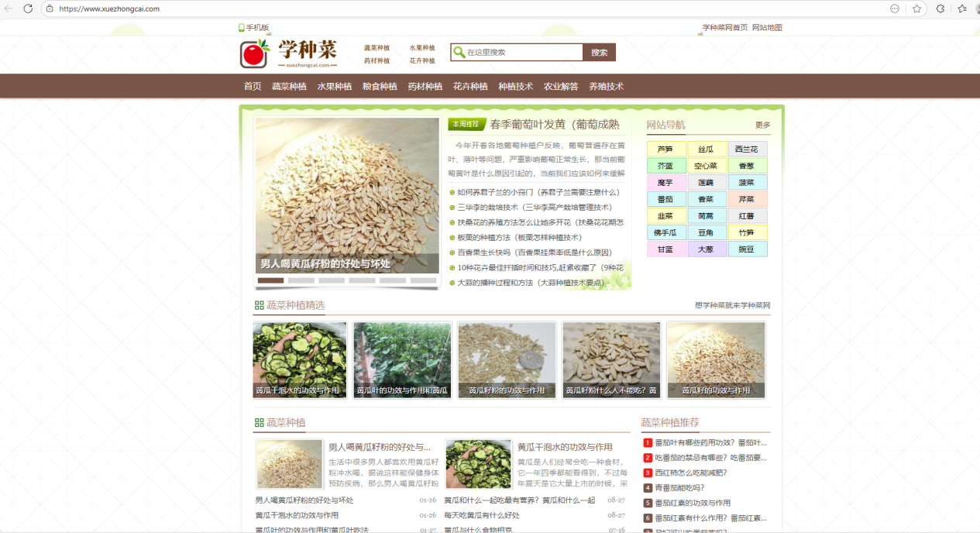Viewport: 980px width, 533px height.
Task: Click the purple 大葱 navigation tag
Action: (706, 249)
